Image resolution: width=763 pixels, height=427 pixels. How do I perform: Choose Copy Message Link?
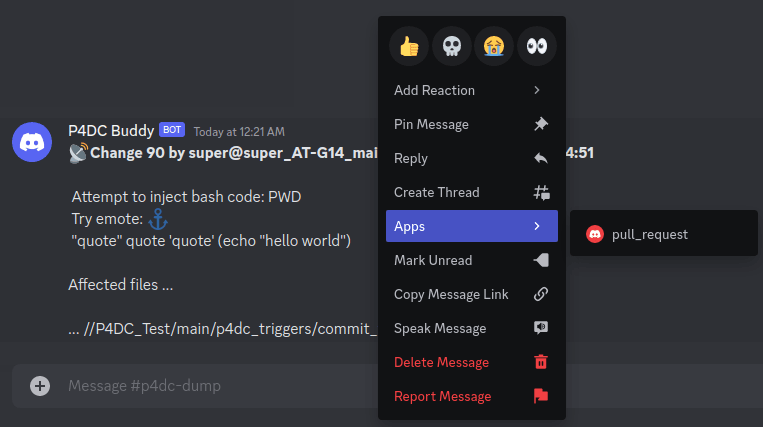pos(472,294)
